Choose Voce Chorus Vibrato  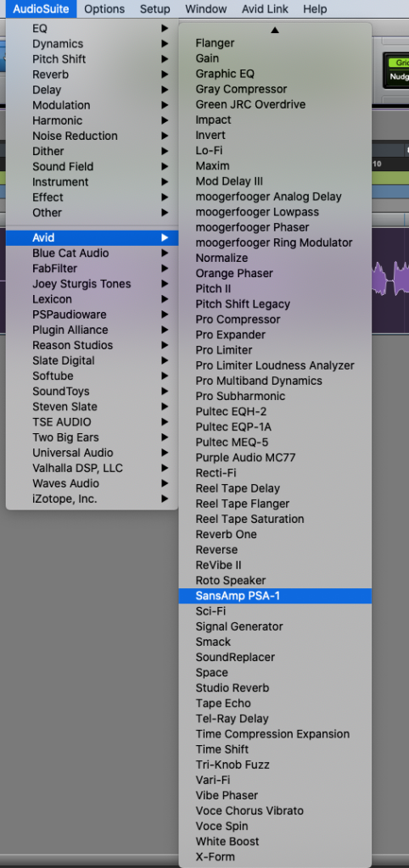click(275, 810)
